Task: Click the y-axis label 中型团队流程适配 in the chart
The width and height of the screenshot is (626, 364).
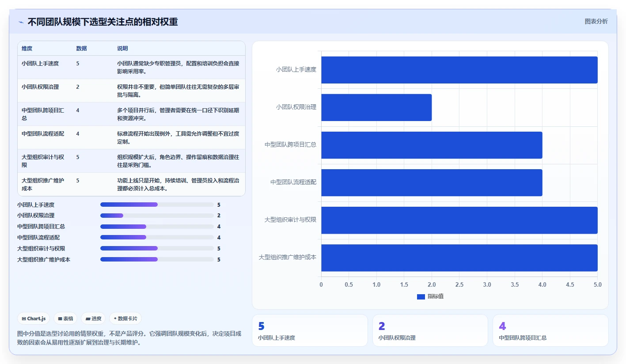Action: pos(293,182)
